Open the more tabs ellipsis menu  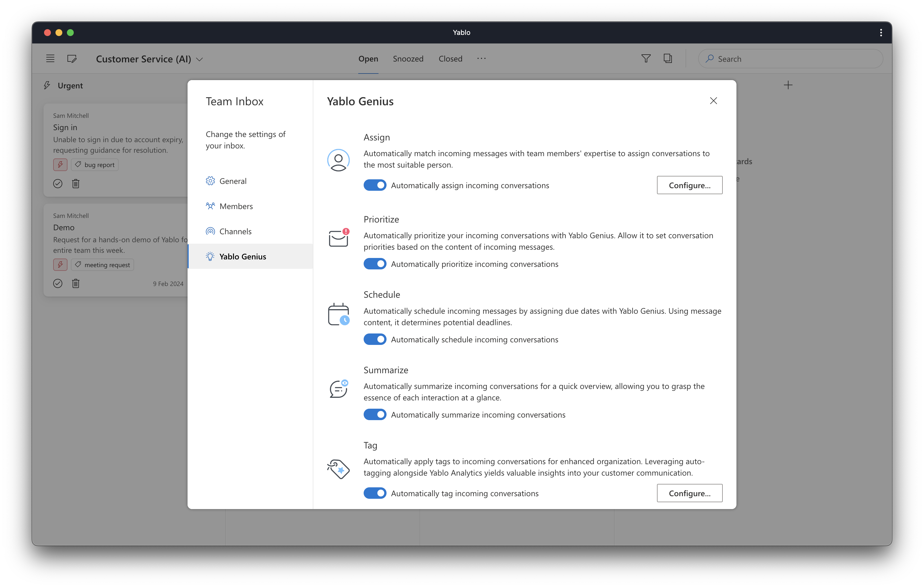pyautogui.click(x=481, y=58)
